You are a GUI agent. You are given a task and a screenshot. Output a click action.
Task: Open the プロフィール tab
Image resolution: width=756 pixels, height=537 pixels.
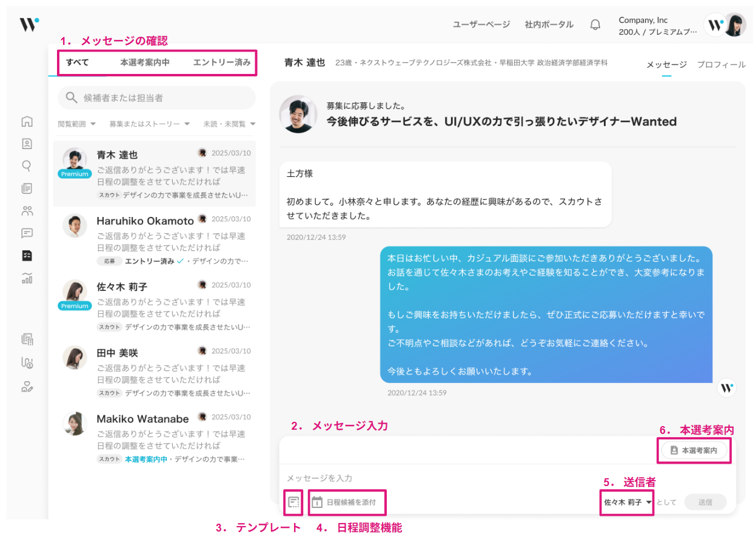[x=721, y=65]
